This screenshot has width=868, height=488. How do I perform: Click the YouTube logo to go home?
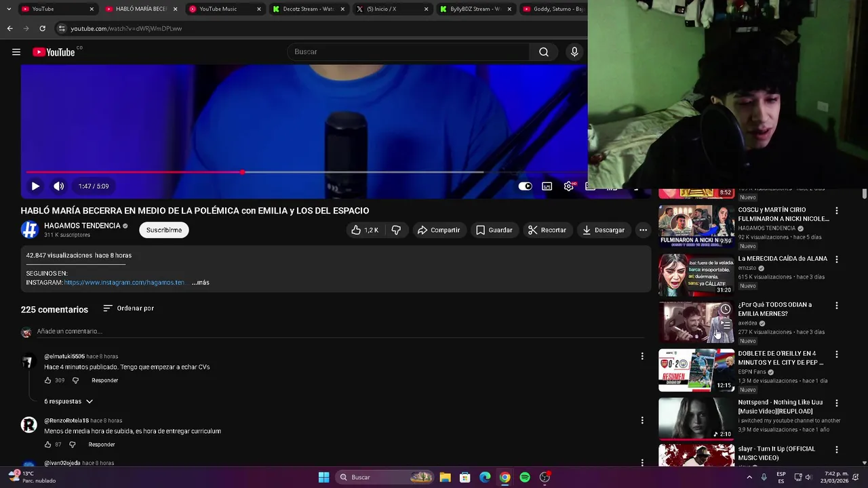point(54,52)
